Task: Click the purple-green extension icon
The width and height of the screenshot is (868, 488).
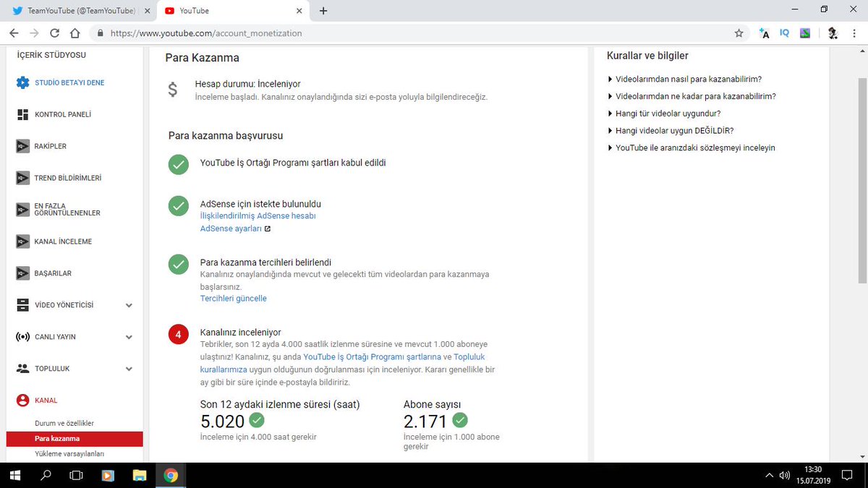Action: click(805, 33)
